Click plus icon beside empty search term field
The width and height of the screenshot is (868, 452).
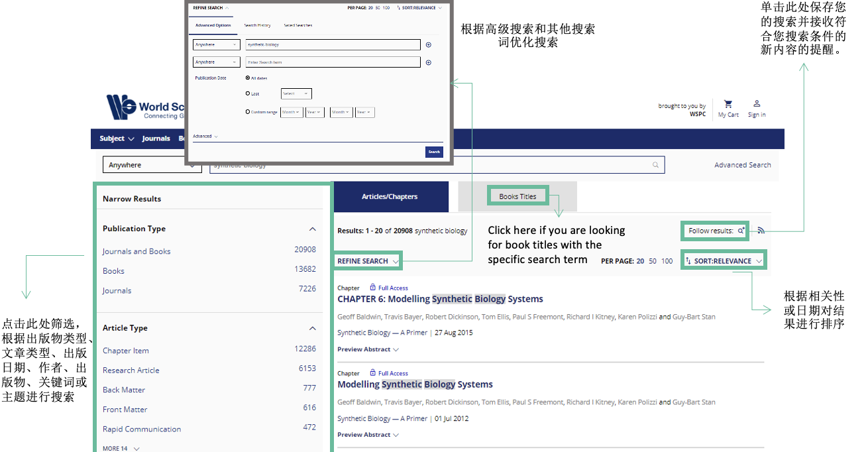[x=428, y=62]
